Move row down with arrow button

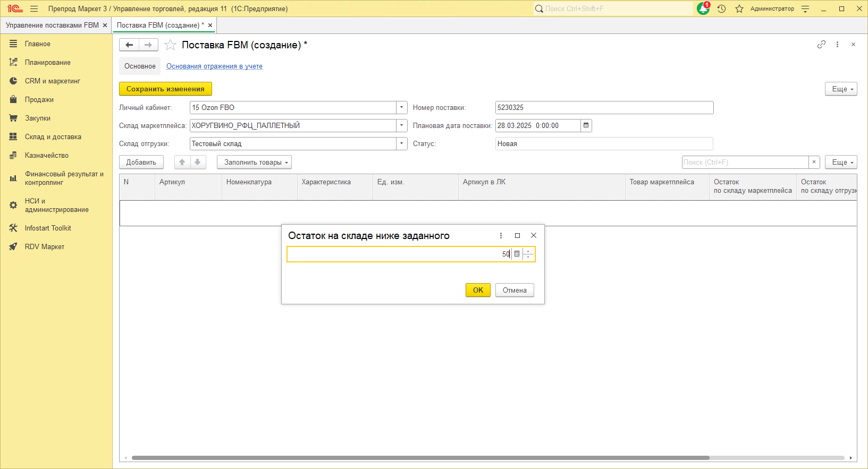pos(198,163)
